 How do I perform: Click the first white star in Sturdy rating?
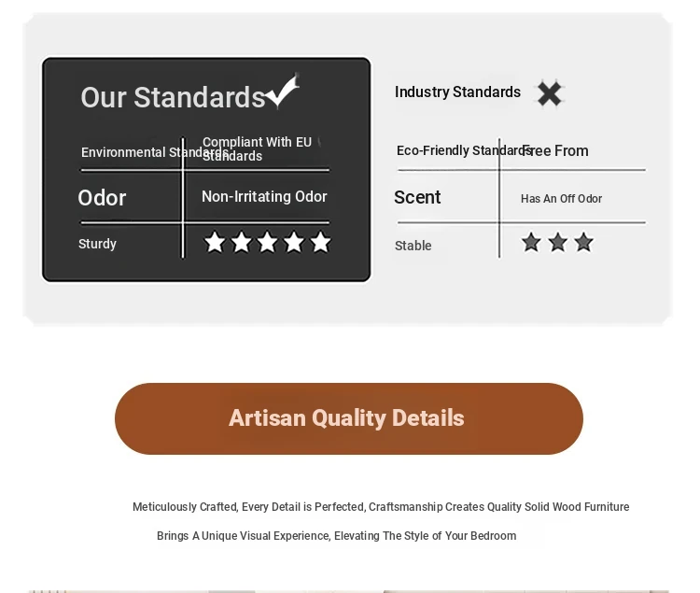point(215,243)
